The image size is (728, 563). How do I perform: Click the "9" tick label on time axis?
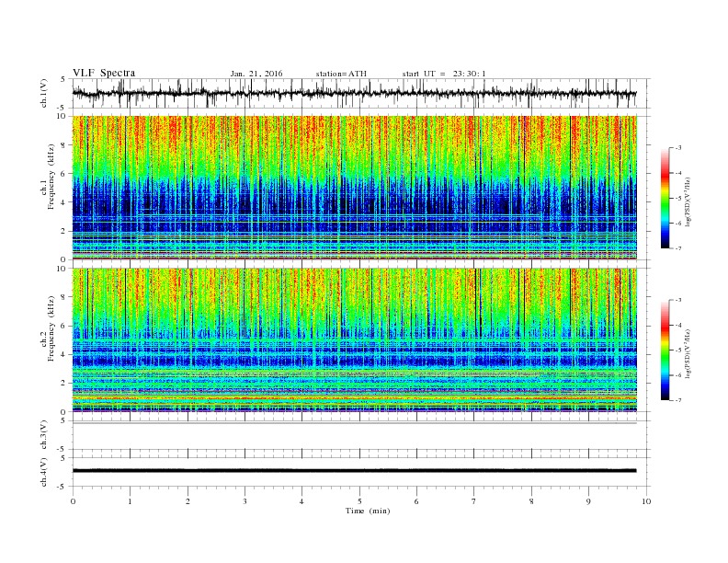(x=588, y=501)
